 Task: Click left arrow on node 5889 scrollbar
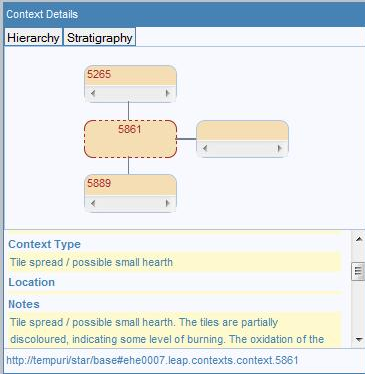click(93, 203)
